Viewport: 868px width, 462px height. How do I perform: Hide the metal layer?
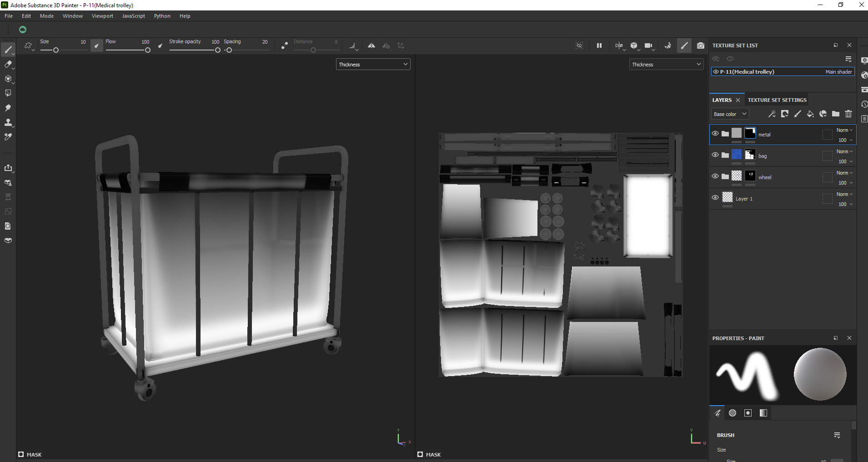pos(715,134)
